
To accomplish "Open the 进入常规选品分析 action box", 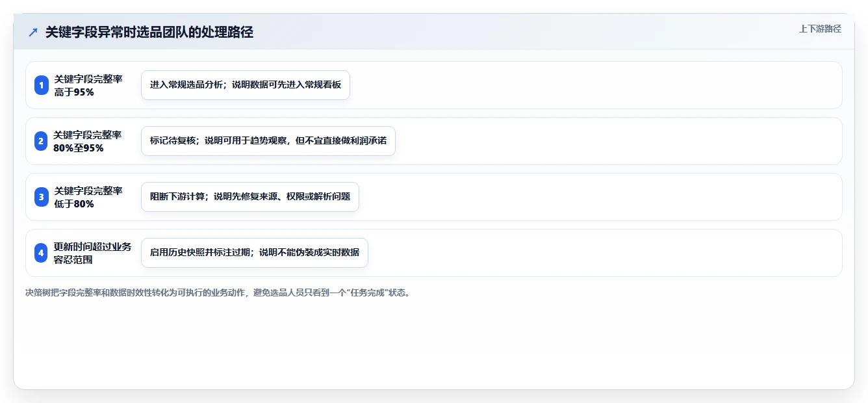I will tap(246, 85).
